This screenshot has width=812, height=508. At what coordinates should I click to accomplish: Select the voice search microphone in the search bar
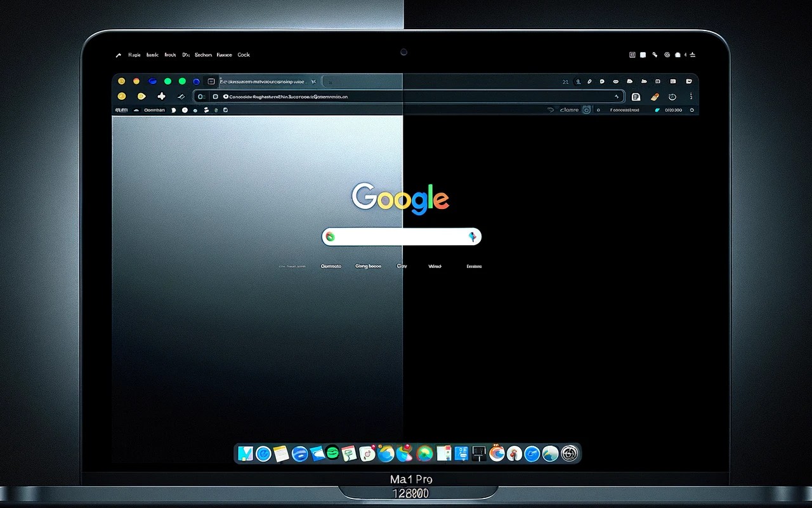(471, 236)
